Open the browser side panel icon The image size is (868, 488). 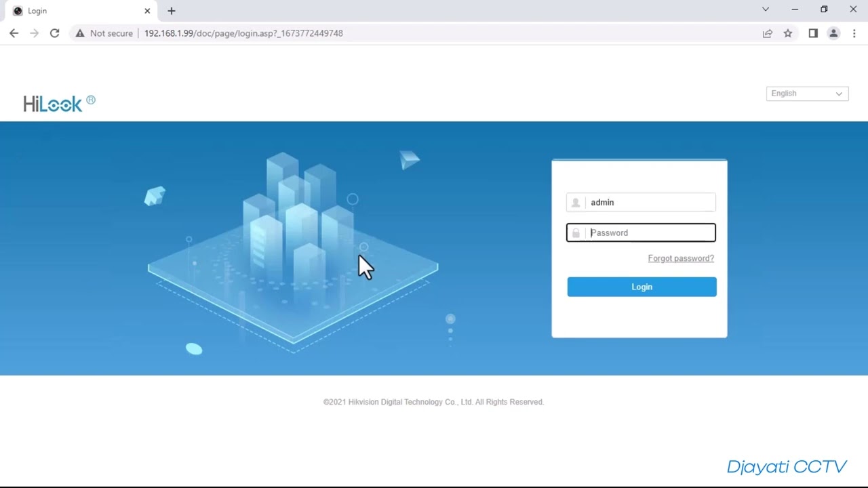pyautogui.click(x=813, y=33)
